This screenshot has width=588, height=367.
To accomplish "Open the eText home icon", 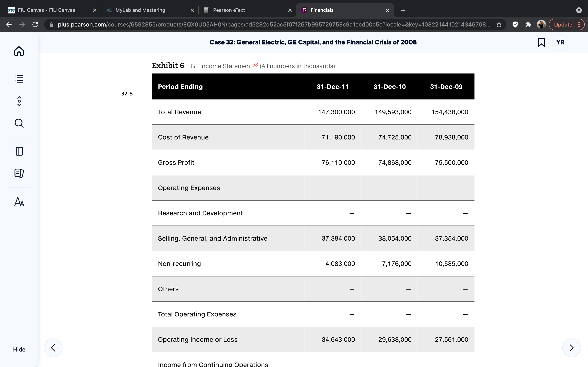I will click(x=19, y=51).
